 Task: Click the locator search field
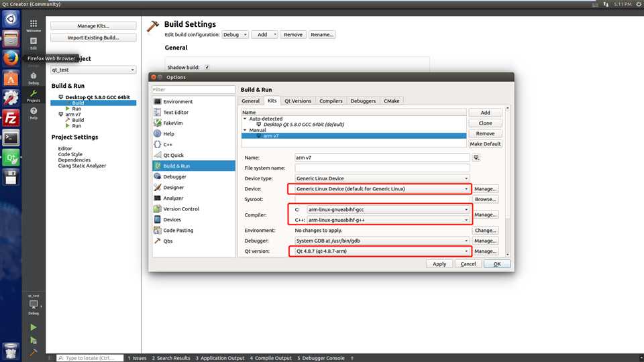(90, 358)
